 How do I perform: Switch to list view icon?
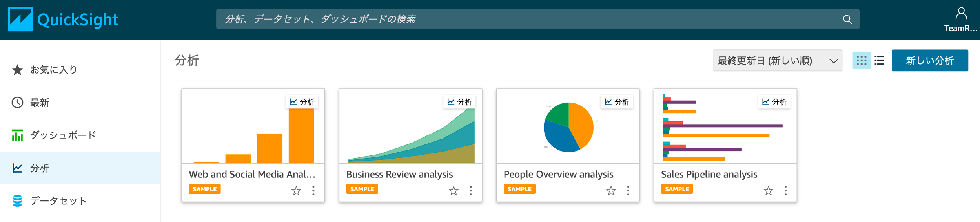point(879,60)
